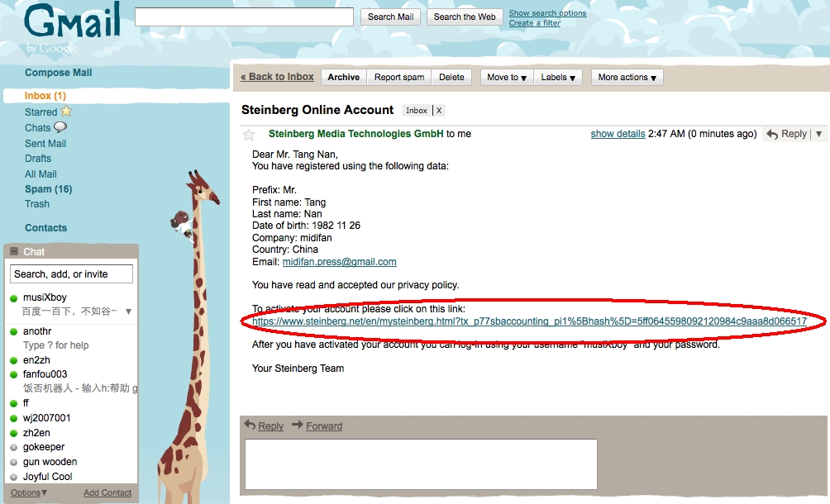This screenshot has height=504, width=830.
Task: Open the Steinberg account activation link
Action: click(x=529, y=321)
